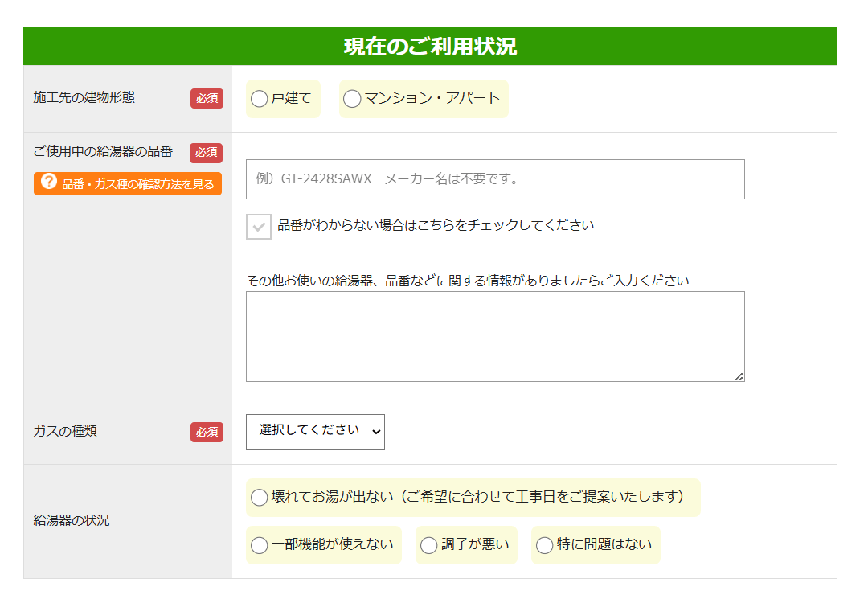This screenshot has height=599, width=868.
Task: Choose the 調子が悪い status option
Action: coord(429,545)
